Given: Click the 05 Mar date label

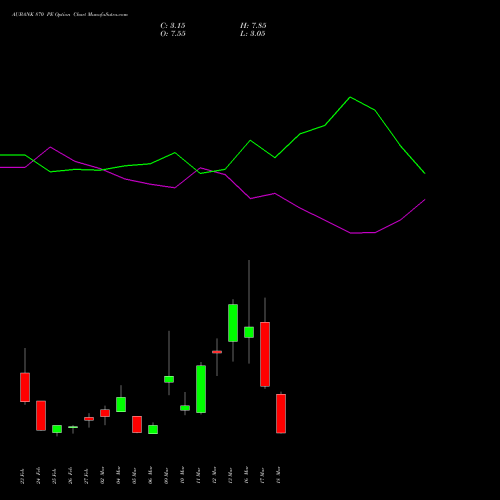Looking at the screenshot, I should (x=134, y=475).
